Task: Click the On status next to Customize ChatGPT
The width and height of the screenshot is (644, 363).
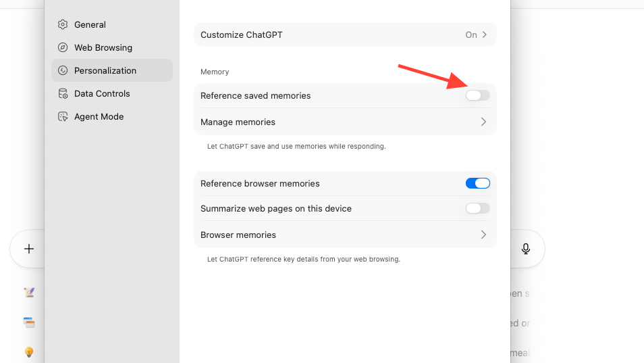Action: tap(471, 34)
